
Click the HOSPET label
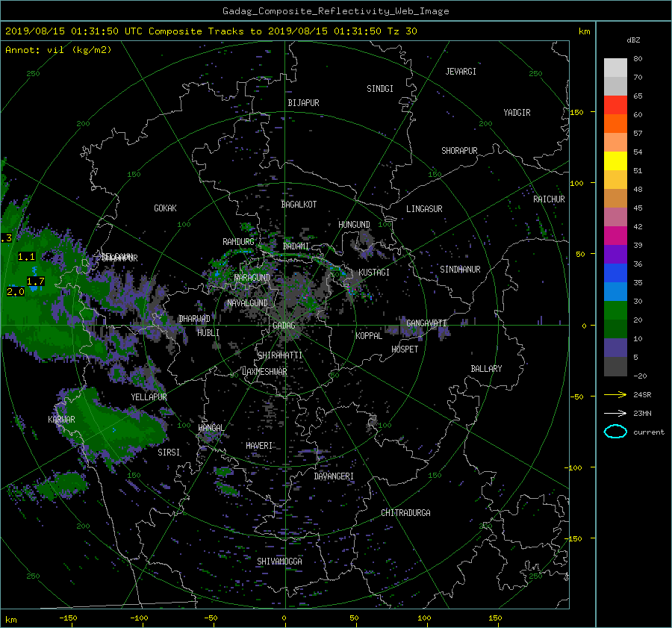(405, 349)
